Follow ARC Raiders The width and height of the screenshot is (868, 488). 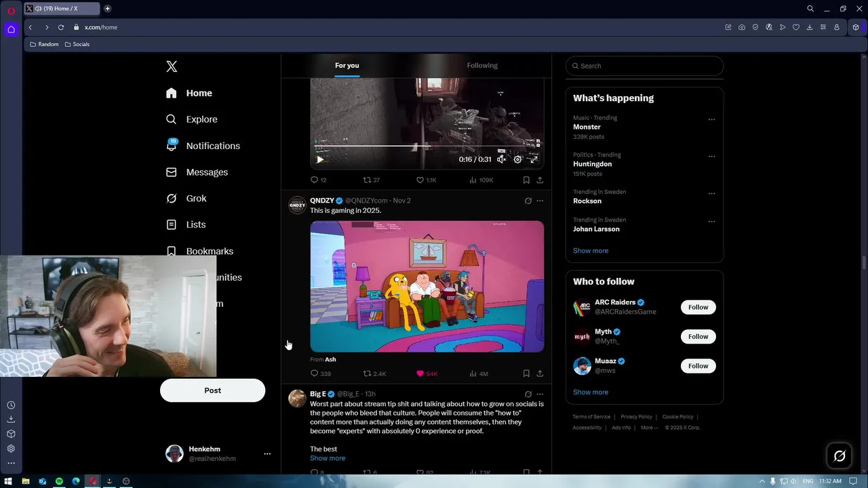point(698,307)
